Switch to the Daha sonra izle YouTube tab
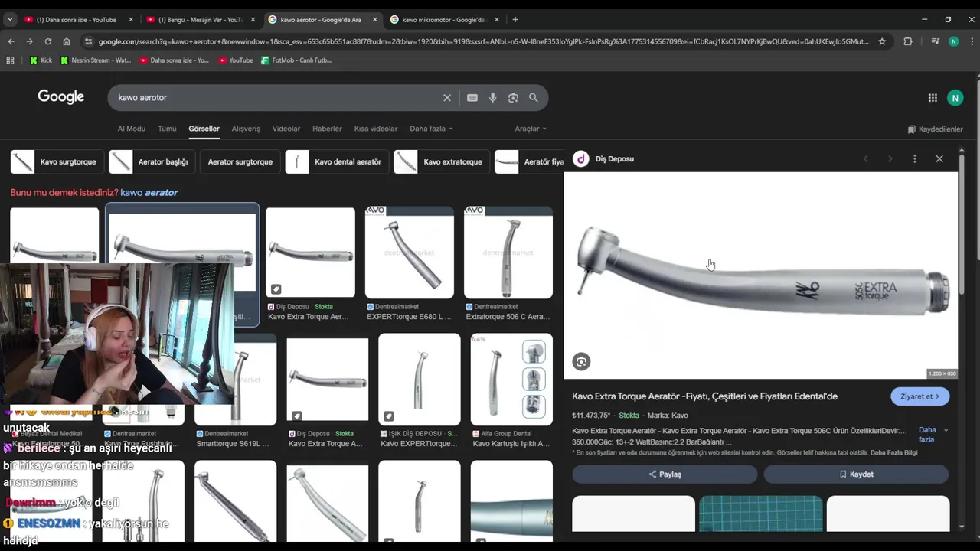Screen dimensions: 980x551 (77, 19)
